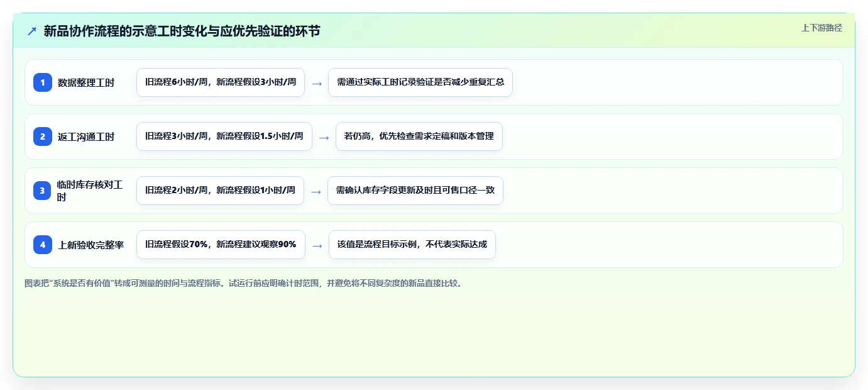This screenshot has width=868, height=390.
Task: Click the 临时库存核对工时 label
Action: pos(91,191)
